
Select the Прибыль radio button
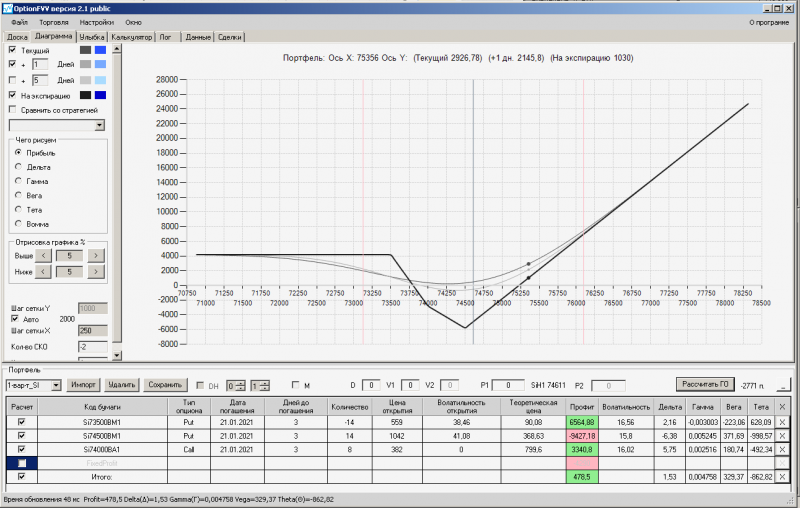click(18, 153)
